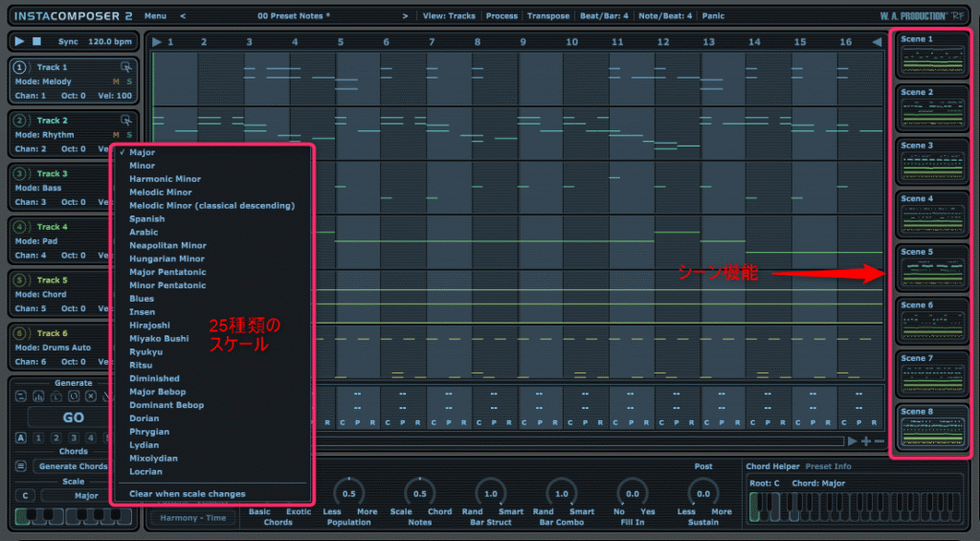Toggle generate slot 4
This screenshot has height=541, width=980.
point(91,438)
